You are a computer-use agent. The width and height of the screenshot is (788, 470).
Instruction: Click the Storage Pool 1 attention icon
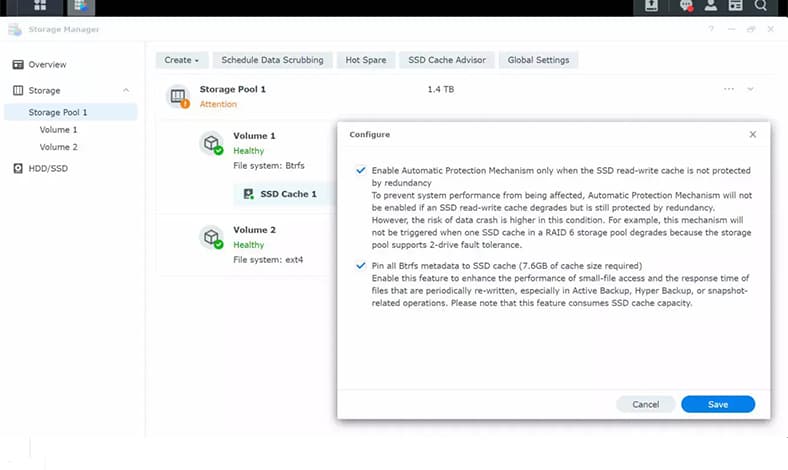coord(178,97)
